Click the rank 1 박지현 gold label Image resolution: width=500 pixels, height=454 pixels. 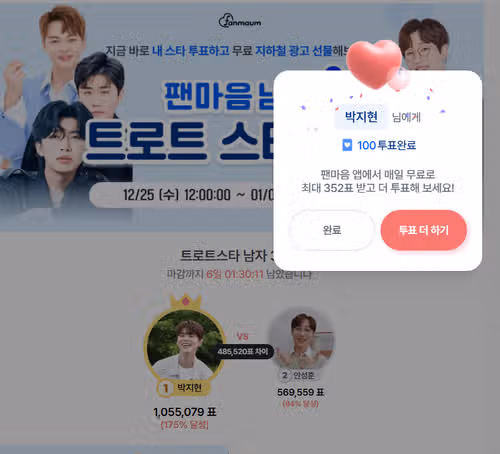tap(183, 388)
